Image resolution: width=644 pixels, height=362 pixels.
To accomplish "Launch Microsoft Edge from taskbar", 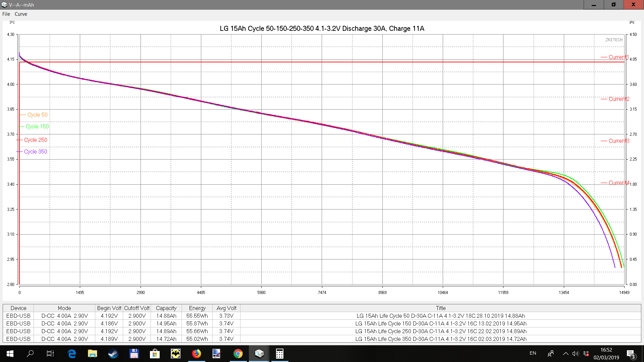I will pyautogui.click(x=72, y=353).
